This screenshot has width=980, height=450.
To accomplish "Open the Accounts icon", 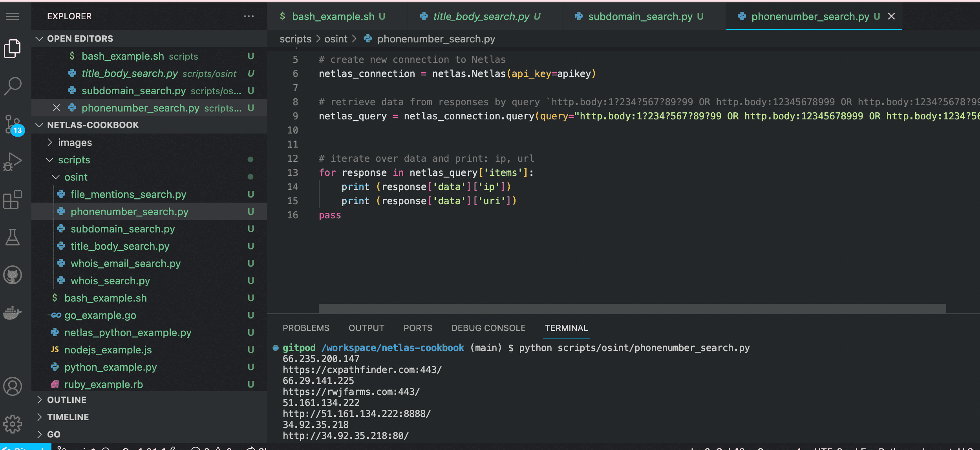I will pos(13,386).
